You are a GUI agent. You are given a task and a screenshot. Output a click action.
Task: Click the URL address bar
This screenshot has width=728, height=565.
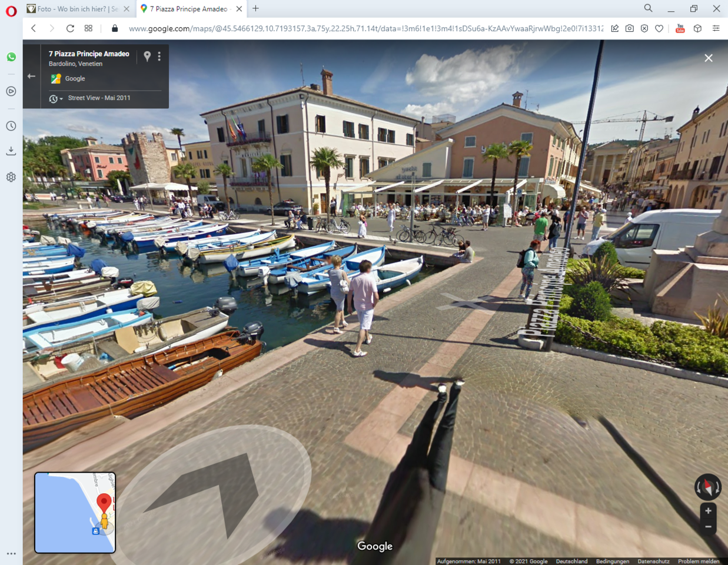tap(365, 28)
